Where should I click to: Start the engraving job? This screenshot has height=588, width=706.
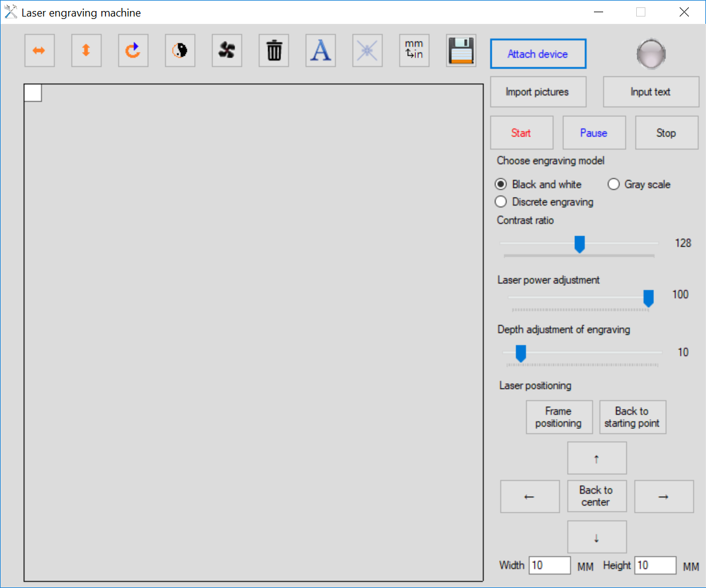(522, 133)
